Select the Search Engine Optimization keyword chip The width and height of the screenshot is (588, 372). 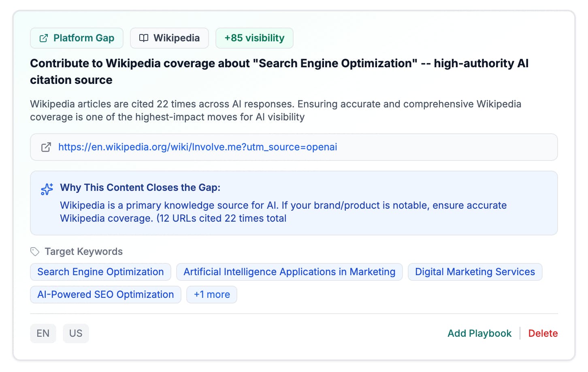click(x=100, y=272)
